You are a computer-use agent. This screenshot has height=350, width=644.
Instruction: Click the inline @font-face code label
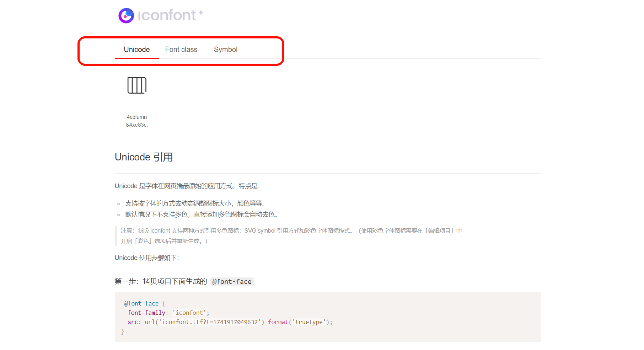[232, 282]
